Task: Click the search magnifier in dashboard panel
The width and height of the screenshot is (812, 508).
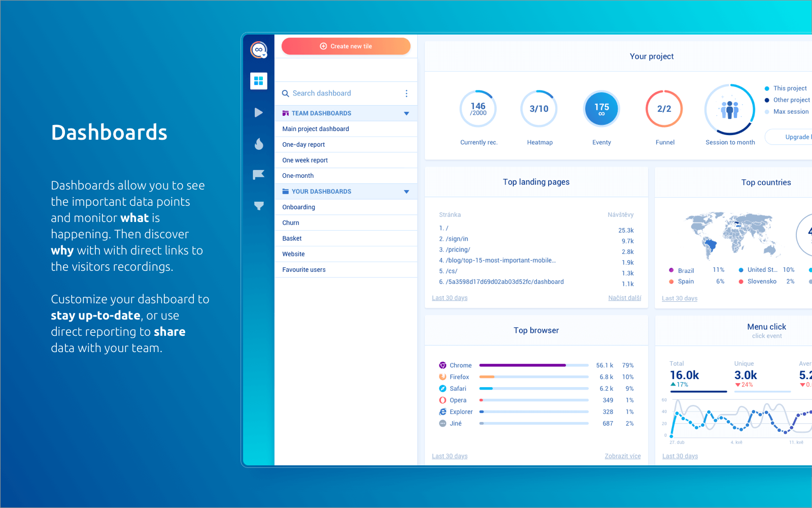Action: coord(287,93)
